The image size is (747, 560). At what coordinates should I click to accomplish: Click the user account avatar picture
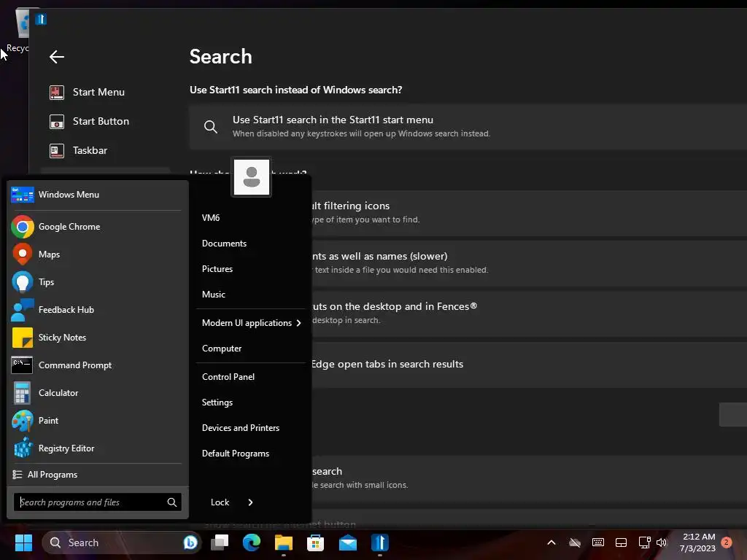pyautogui.click(x=252, y=176)
